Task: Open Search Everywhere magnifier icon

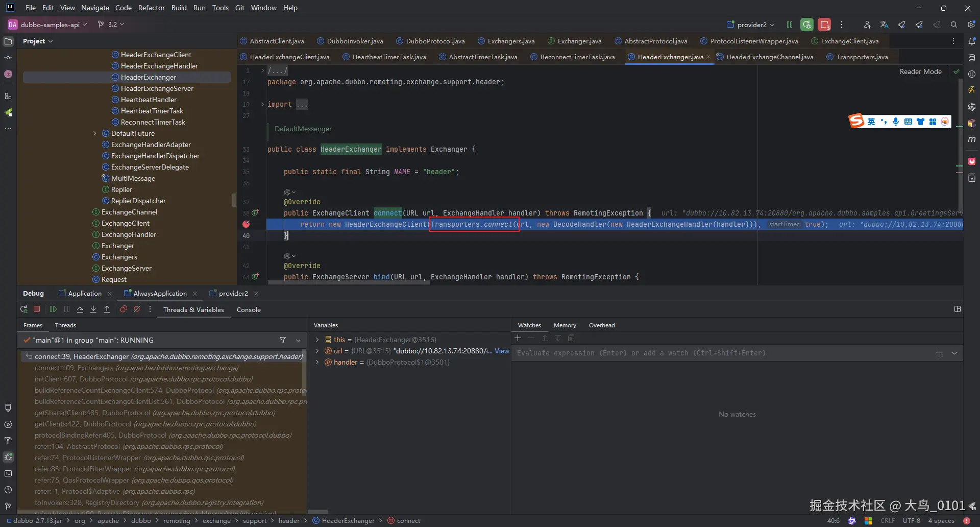Action: point(953,25)
